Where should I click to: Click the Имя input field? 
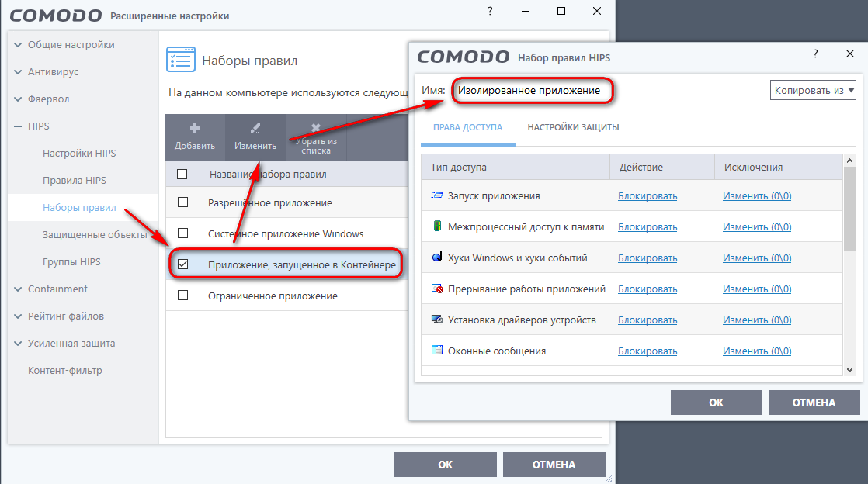tap(607, 90)
